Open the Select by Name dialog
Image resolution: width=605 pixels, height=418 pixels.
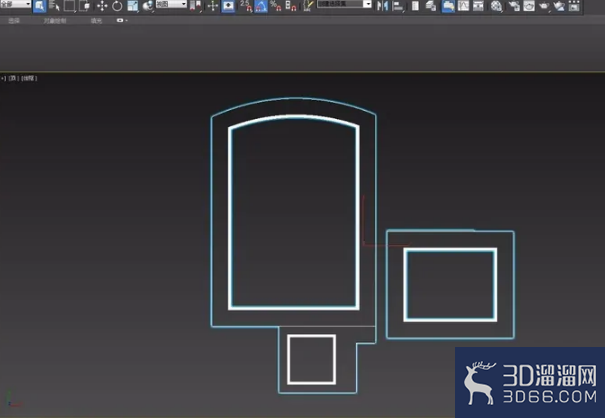tap(54, 6)
